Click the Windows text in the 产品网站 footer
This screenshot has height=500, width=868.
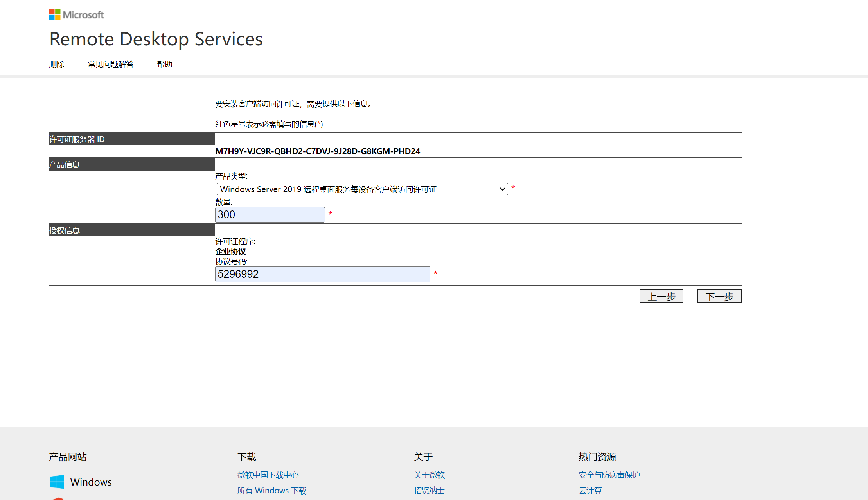tap(91, 482)
